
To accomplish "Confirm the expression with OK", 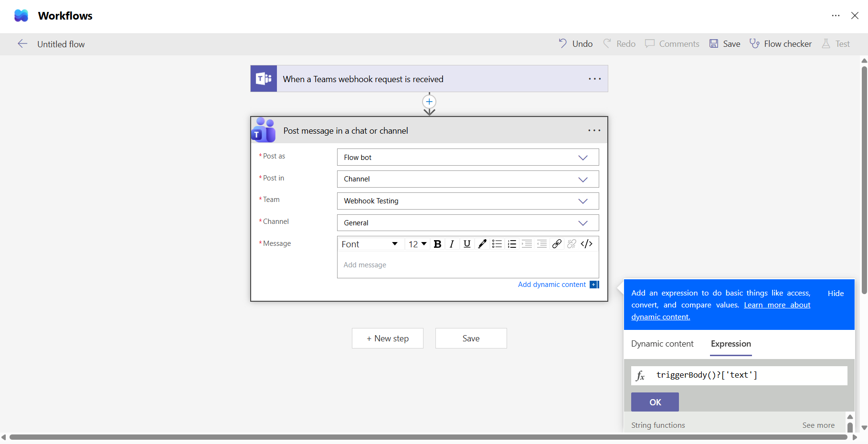I will [x=655, y=402].
